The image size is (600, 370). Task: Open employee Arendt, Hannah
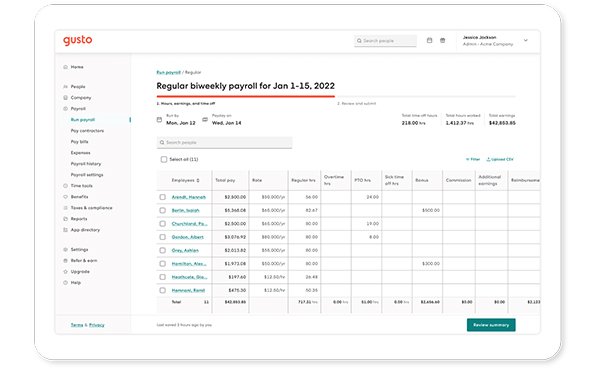189,197
